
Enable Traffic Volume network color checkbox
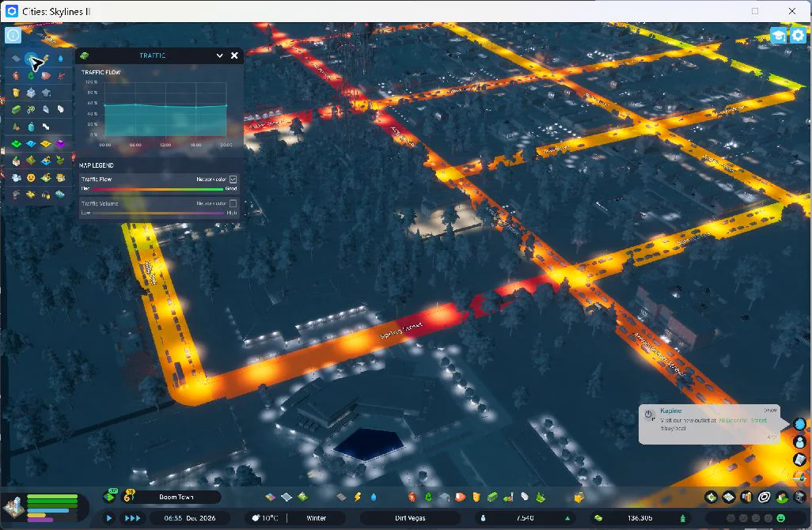(233, 203)
